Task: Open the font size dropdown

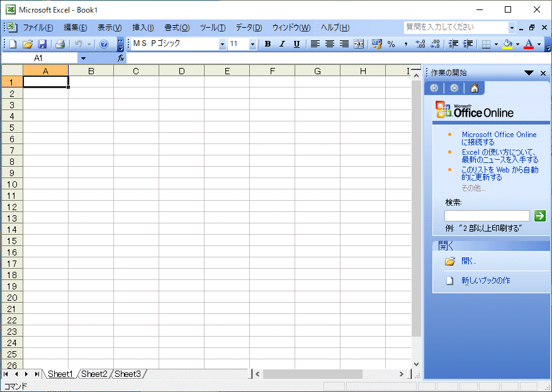Action: pyautogui.click(x=252, y=44)
